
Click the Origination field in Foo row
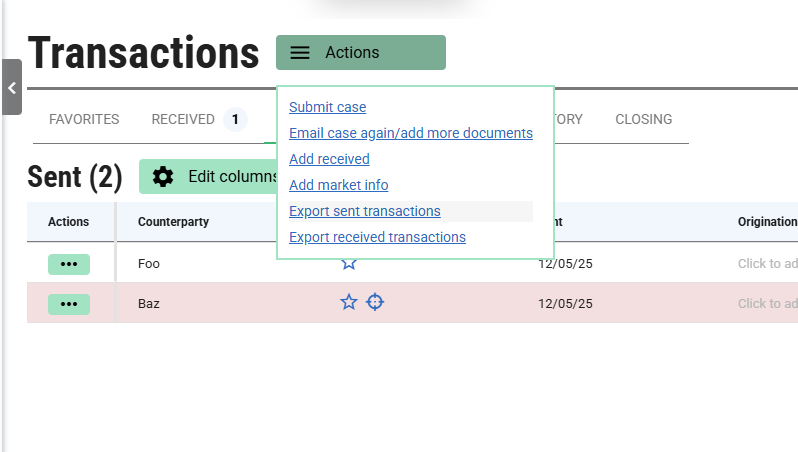click(x=766, y=264)
